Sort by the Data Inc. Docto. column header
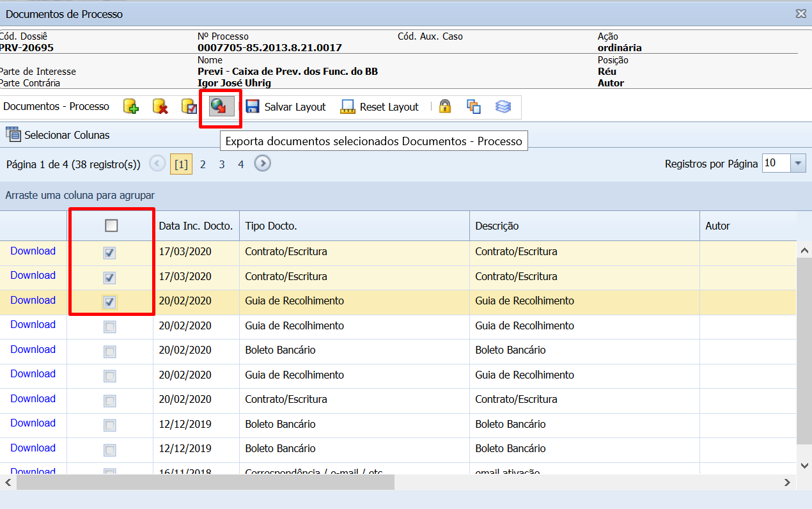Screen dimensions: 812x509 (196, 226)
